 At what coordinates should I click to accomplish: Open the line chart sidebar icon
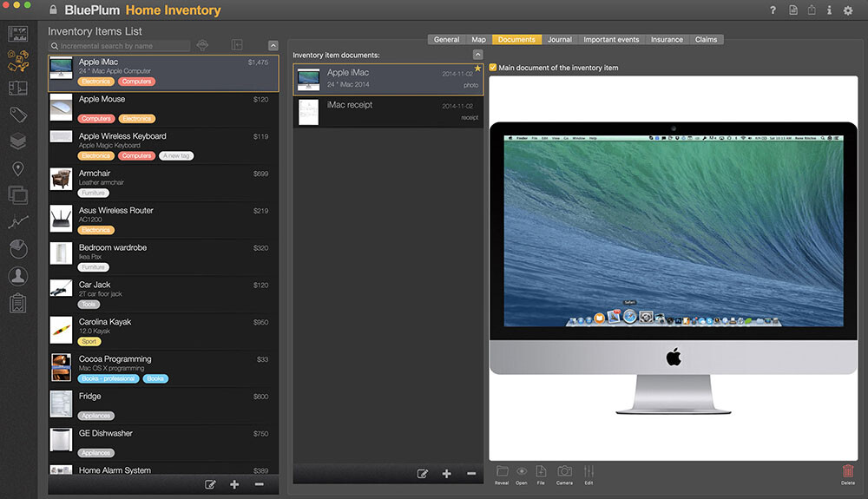coord(17,222)
